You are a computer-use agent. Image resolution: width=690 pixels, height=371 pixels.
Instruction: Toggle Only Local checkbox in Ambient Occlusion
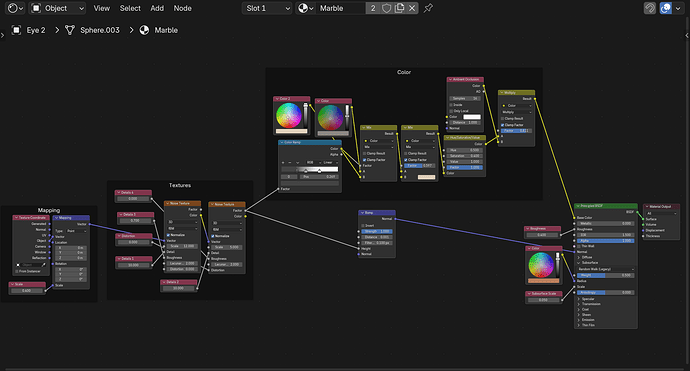tap(451, 111)
